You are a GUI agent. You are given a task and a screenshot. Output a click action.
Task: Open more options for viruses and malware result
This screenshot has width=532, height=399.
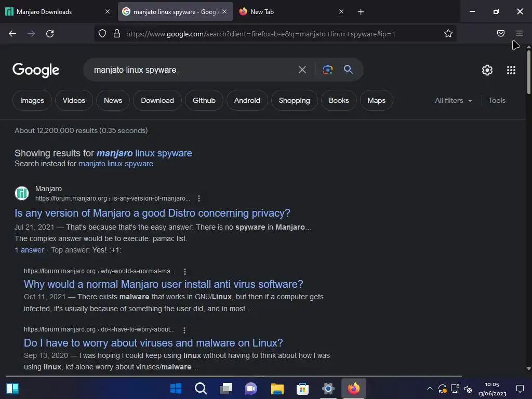[184, 330]
